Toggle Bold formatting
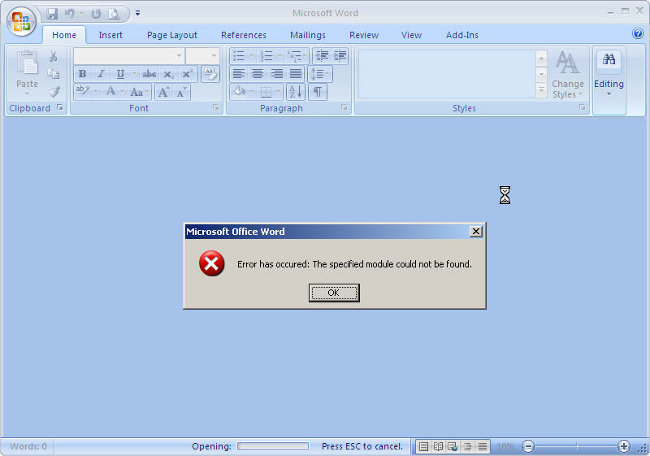650x456 pixels. 82,74
